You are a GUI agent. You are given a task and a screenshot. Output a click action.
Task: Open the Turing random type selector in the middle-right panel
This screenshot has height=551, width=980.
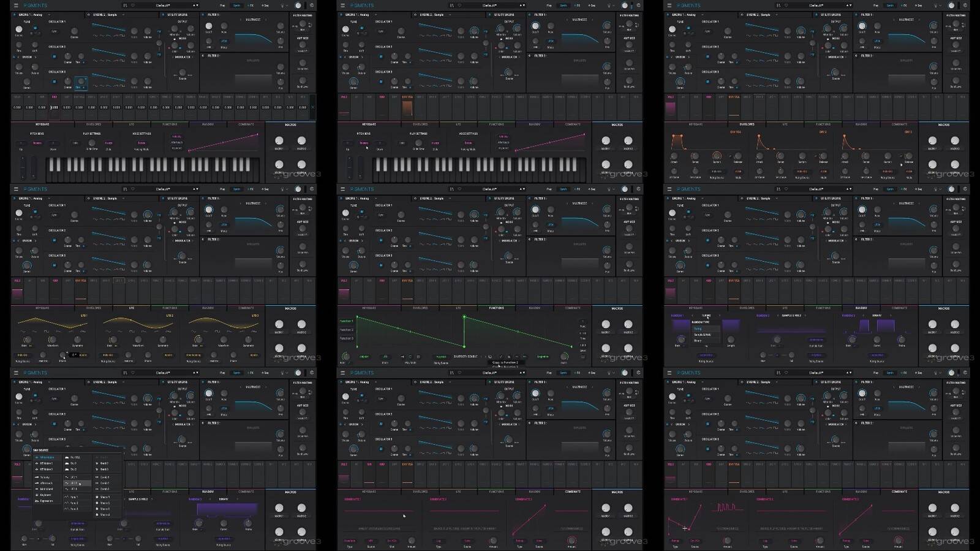click(x=706, y=316)
